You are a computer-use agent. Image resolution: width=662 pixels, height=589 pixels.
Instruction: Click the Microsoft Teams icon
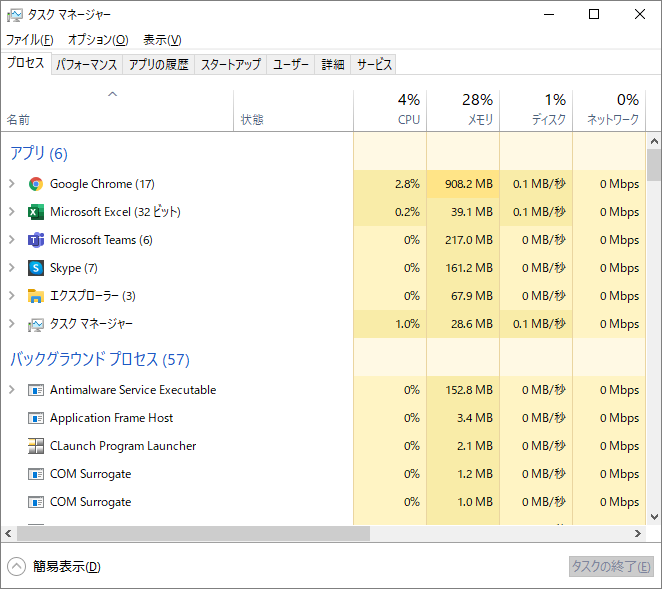(36, 240)
